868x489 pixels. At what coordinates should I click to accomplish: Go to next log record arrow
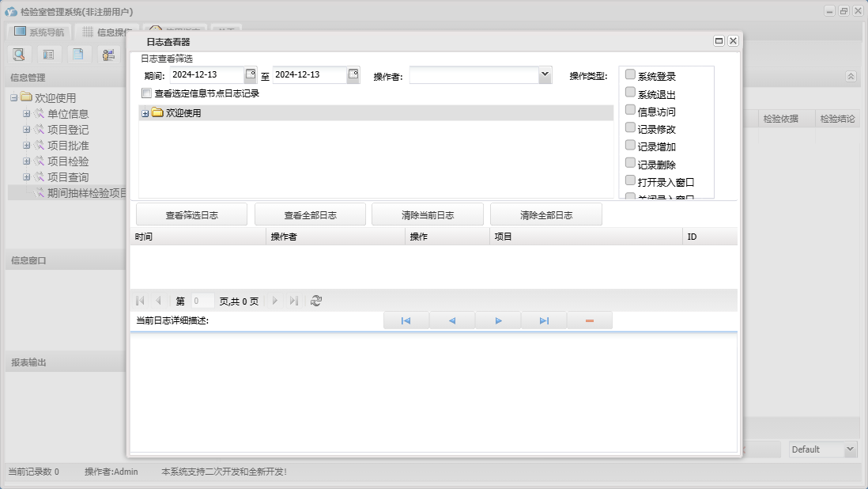[x=498, y=320]
